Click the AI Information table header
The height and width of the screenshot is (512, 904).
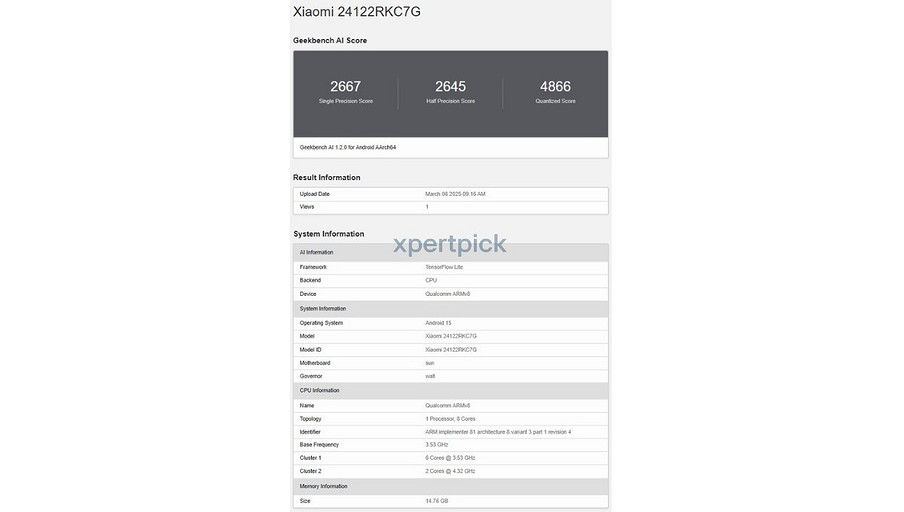[x=317, y=252]
